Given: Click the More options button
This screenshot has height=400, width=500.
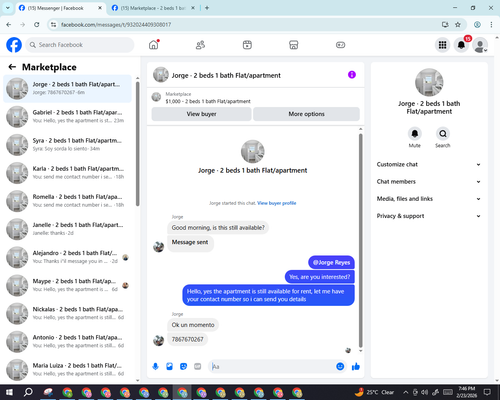Looking at the screenshot, I should point(306,114).
